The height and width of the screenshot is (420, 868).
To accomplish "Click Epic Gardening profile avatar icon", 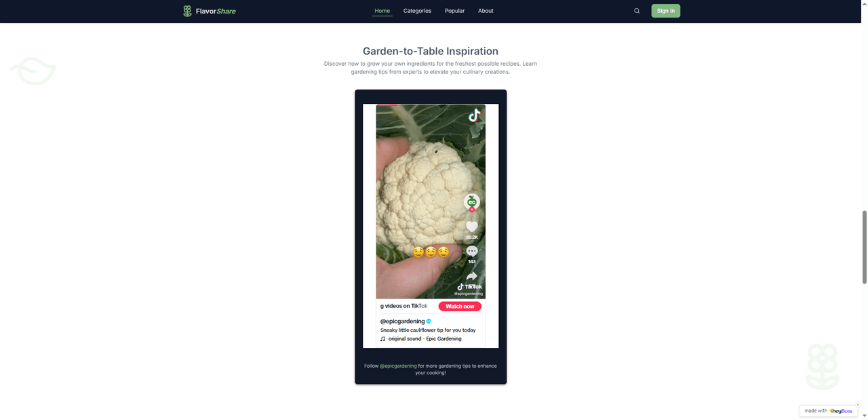I will [472, 201].
